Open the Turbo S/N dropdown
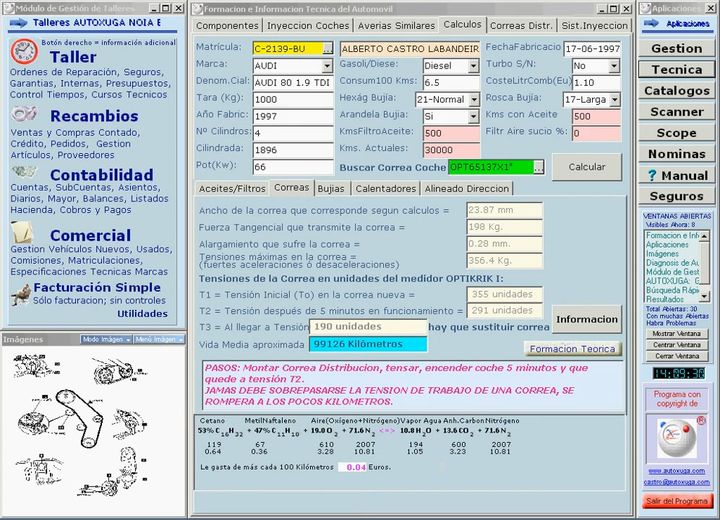The height and width of the screenshot is (520, 720). 614,66
